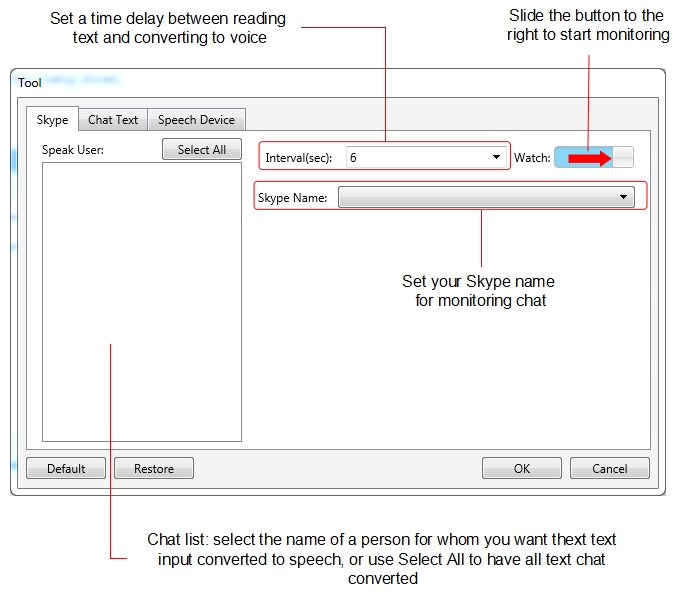The height and width of the screenshot is (597, 697).
Task: Click inside the Speak User list box
Action: 141,300
